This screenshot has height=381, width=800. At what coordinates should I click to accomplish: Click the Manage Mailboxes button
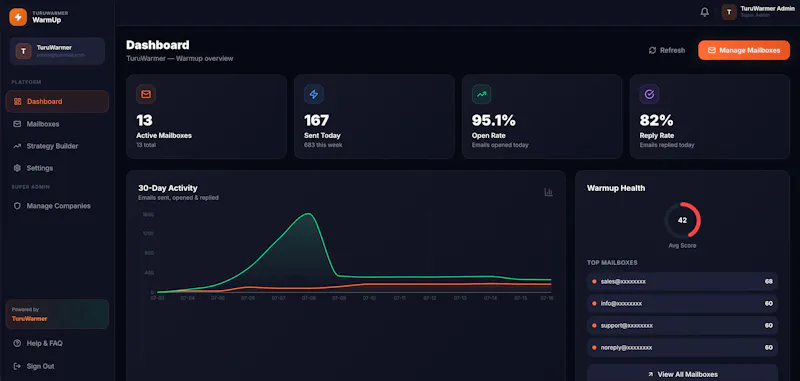[744, 50]
